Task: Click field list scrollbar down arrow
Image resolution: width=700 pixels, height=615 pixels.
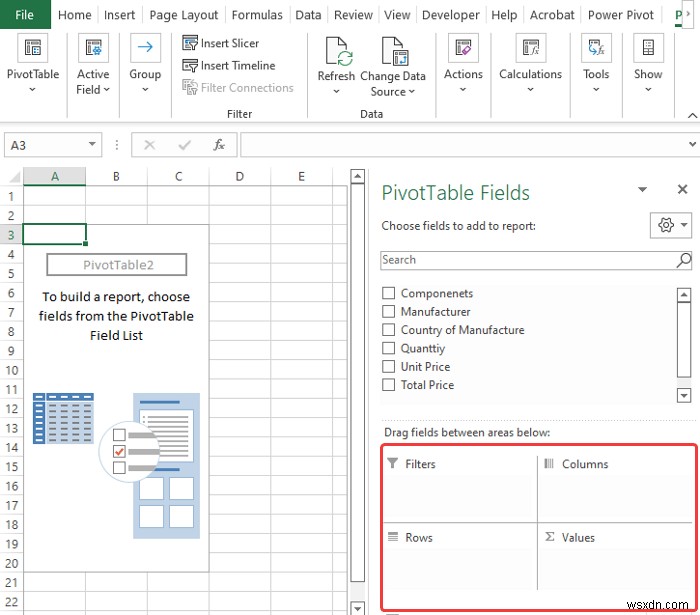Action: point(683,395)
